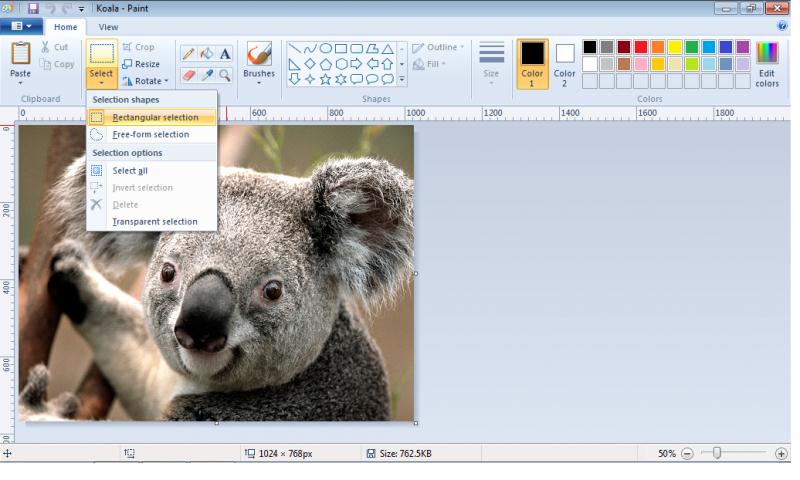
Task: Choose Free-form selection shape
Action: click(x=150, y=135)
